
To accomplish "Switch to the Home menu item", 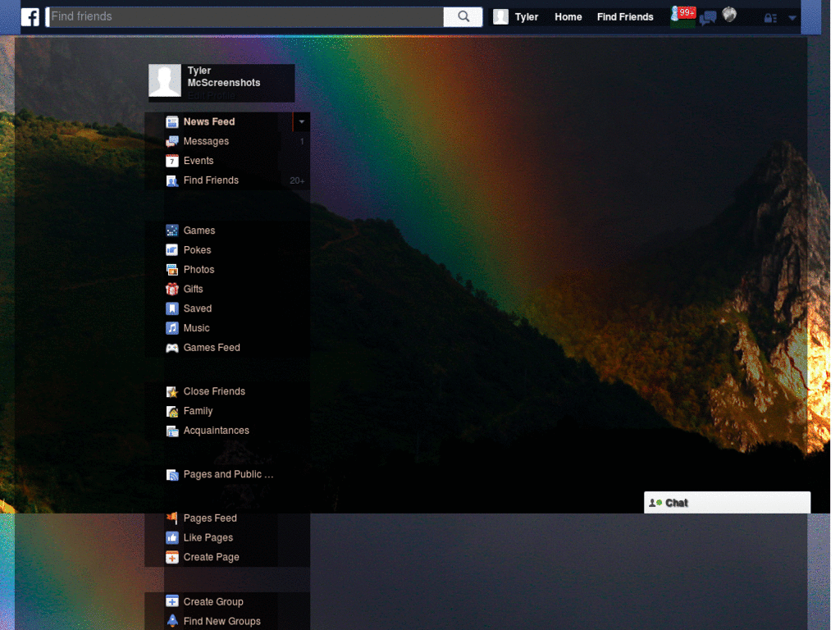I will click(x=568, y=16).
